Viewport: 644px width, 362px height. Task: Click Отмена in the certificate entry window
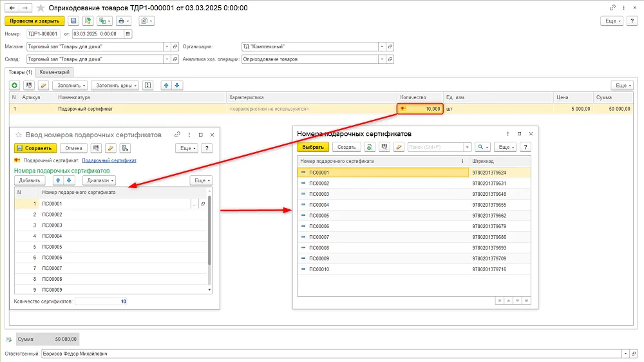pos(73,148)
